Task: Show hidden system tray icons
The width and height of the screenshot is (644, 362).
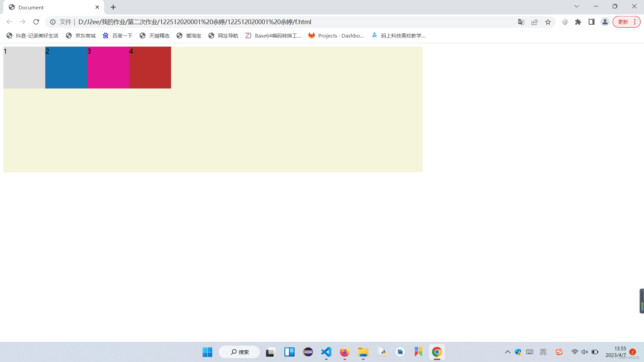Action: 507,352
